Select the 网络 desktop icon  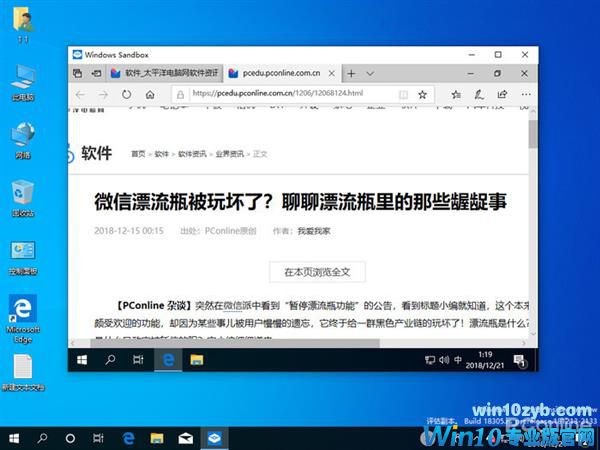[23, 140]
